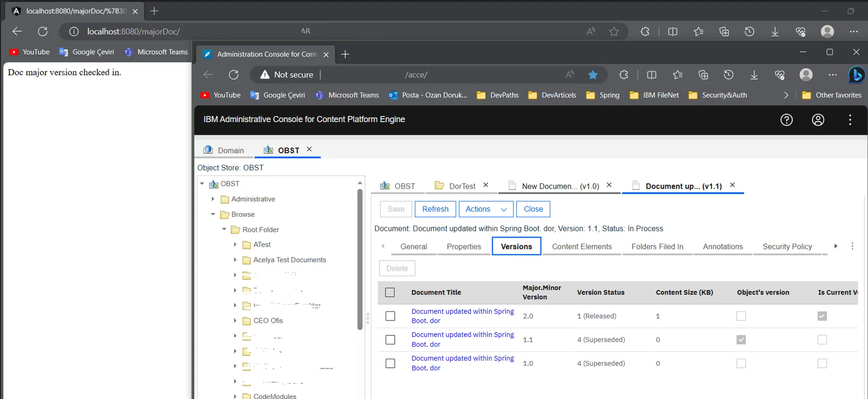
Task: Switch to the Security Policy tab
Action: [787, 247]
